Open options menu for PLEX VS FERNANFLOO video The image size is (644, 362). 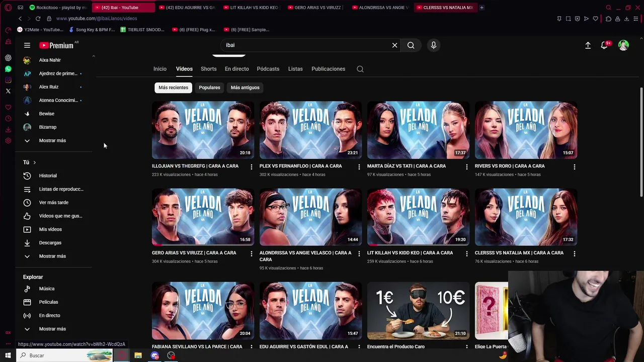point(359,166)
